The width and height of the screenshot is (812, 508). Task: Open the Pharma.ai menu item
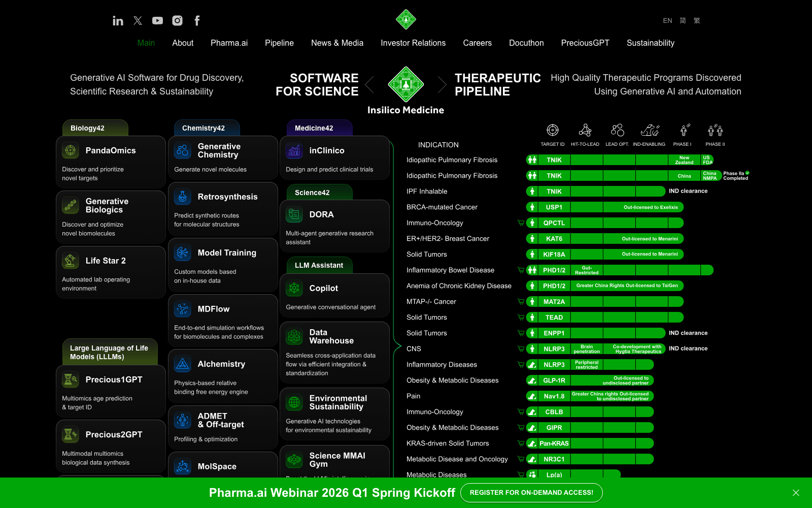pyautogui.click(x=229, y=43)
